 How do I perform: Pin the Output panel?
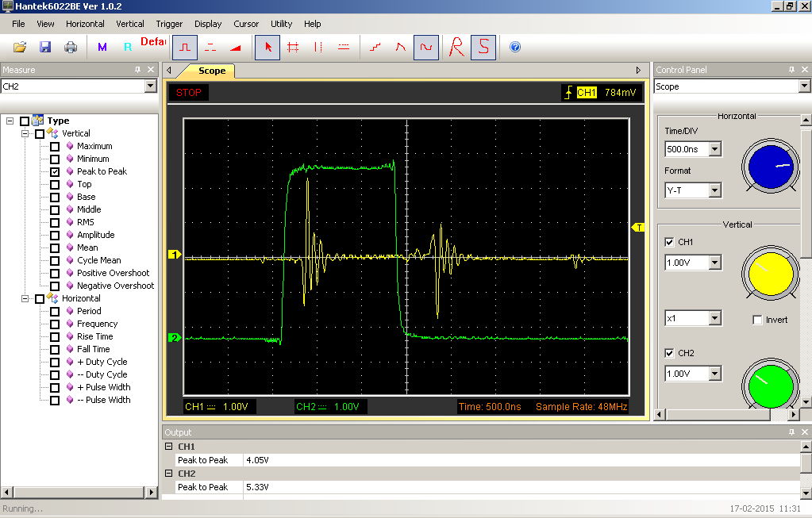[792, 432]
